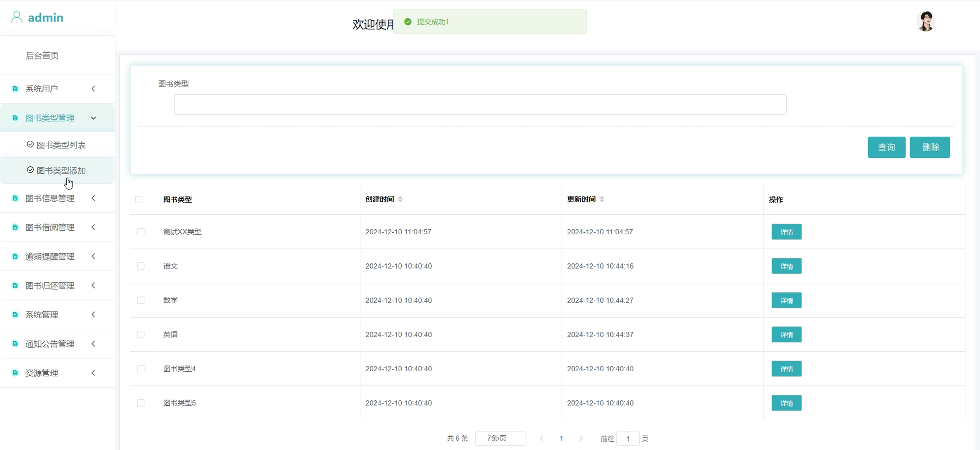Click the admin user profile icon
Image resolution: width=980 pixels, height=450 pixels.
pos(16,17)
